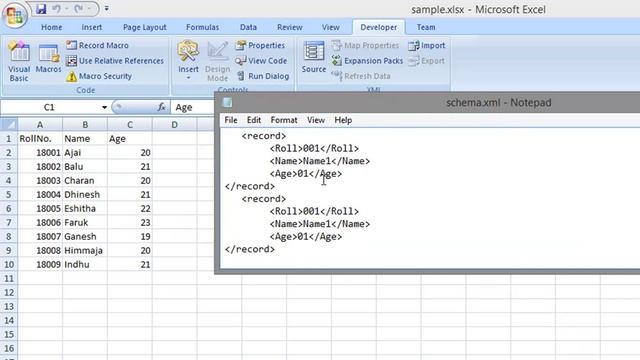Click the age cell 23 for Faruk
640x360 pixels.
pyautogui.click(x=130, y=222)
